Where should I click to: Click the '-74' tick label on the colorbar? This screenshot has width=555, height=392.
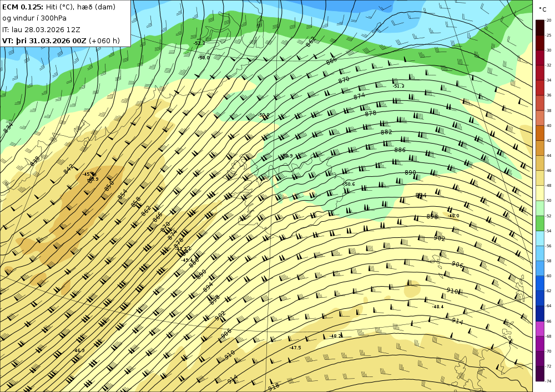click(548, 381)
